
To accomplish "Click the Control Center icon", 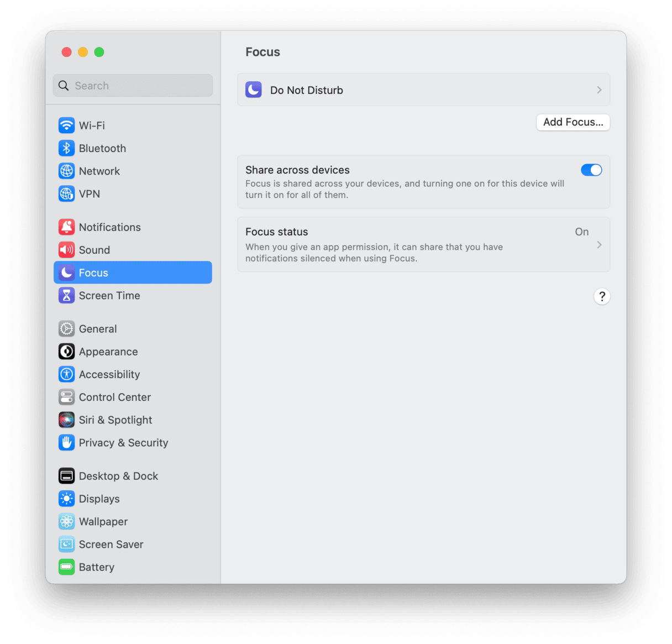I will pyautogui.click(x=66, y=397).
